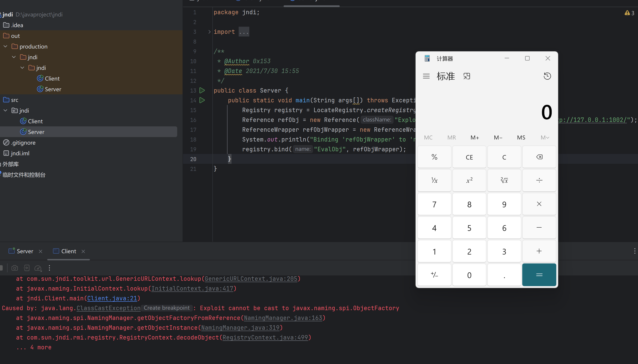Open the calculator hamburger navigation menu
This screenshot has height=364, width=638.
coord(426,76)
